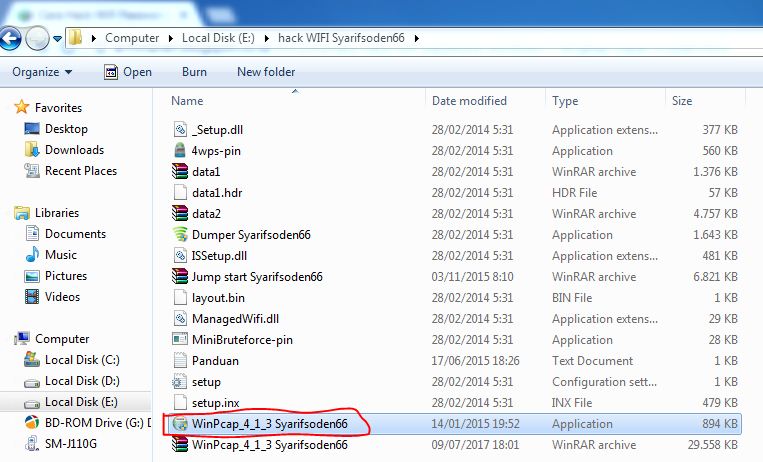The width and height of the screenshot is (763, 462).
Task: Click the MiniBruteforce-pin file name
Action: click(242, 340)
